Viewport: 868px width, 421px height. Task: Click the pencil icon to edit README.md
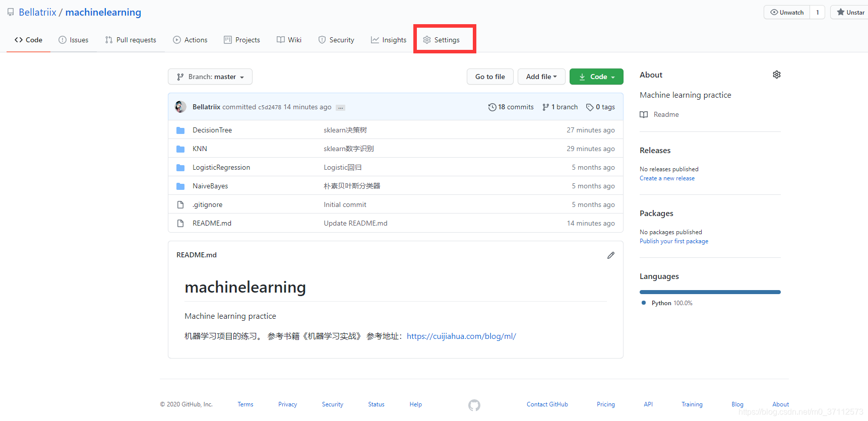pos(611,255)
